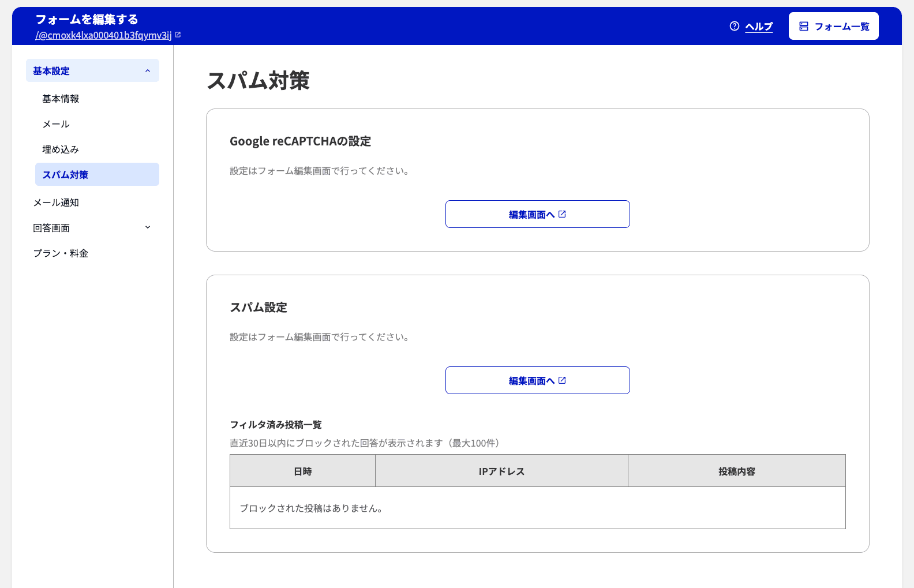Click 編集画面へ under Google reCAPTCHA
The height and width of the screenshot is (588, 914).
pos(538,214)
